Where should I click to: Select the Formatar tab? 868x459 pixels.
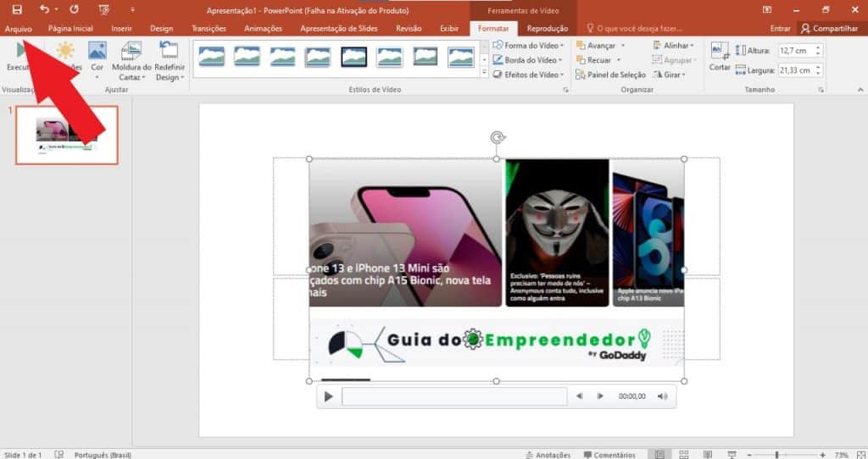(x=493, y=28)
